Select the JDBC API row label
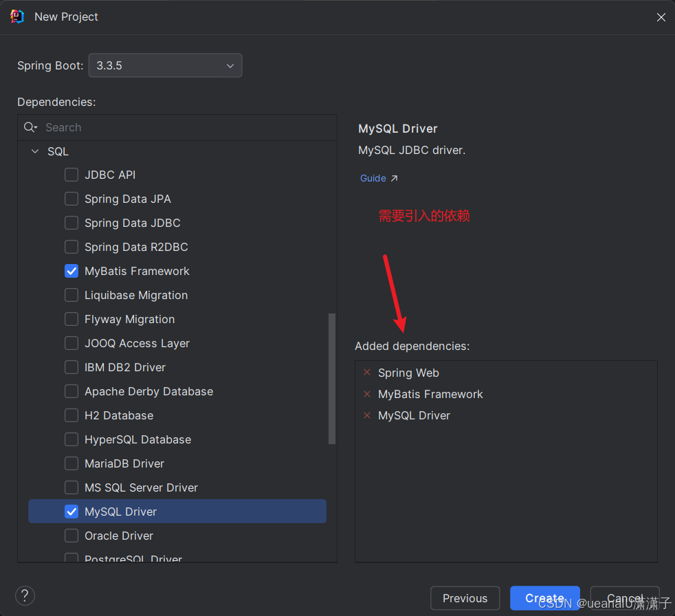 110,175
